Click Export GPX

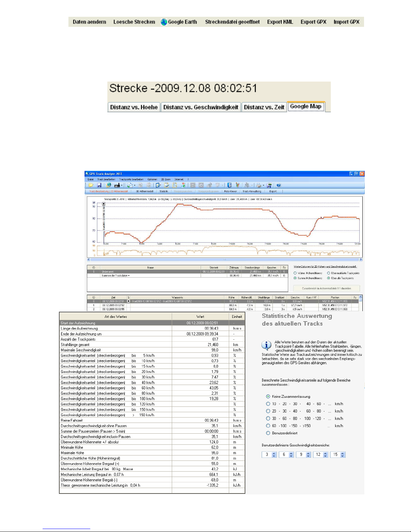click(313, 22)
